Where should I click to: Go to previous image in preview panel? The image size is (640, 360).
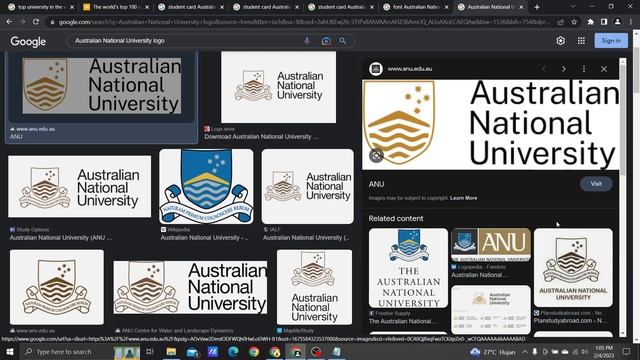(x=544, y=69)
